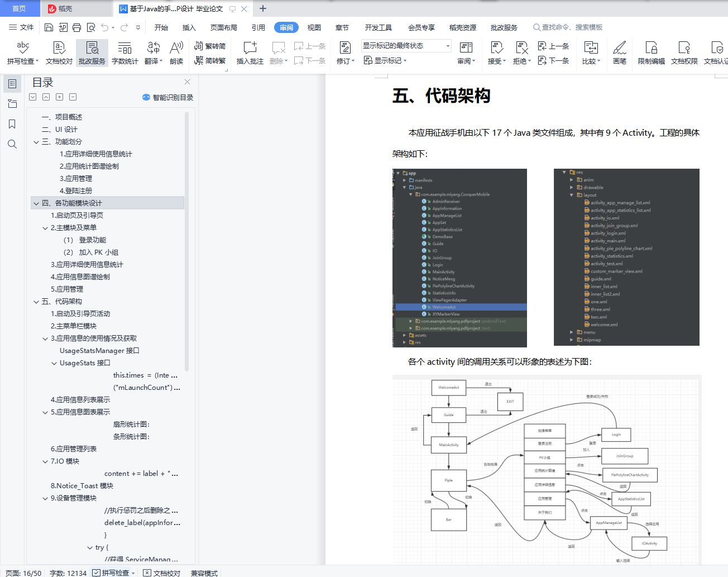Insert a comment with 插入批注
728x577 pixels.
pos(250,53)
